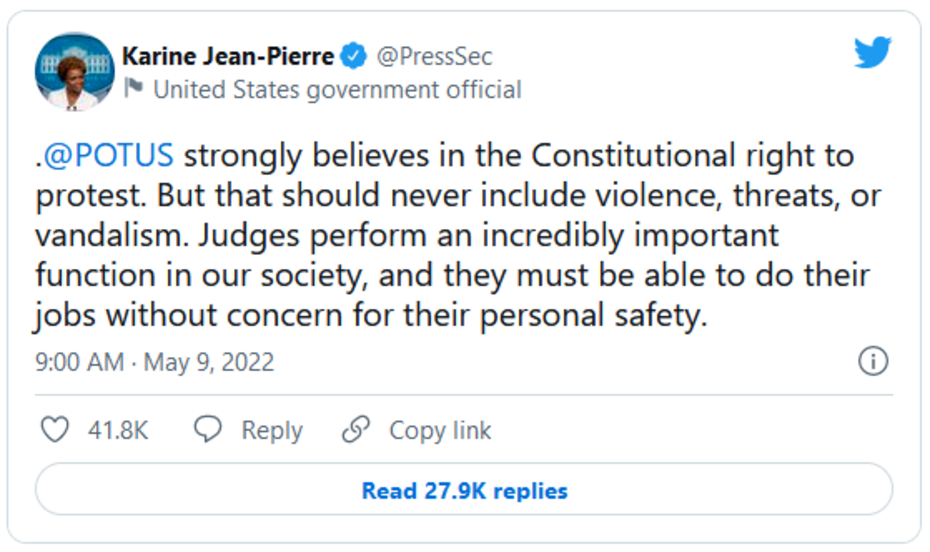Click the @POTUS mention in the tweet

(x=108, y=155)
